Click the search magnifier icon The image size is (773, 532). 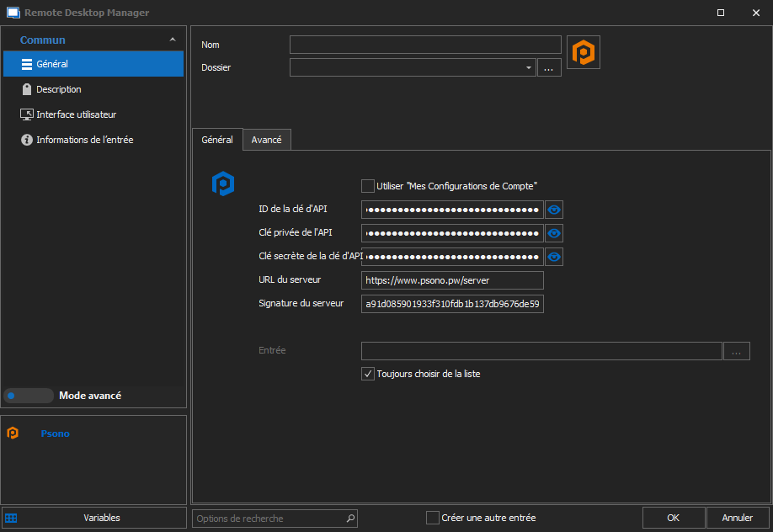351,519
